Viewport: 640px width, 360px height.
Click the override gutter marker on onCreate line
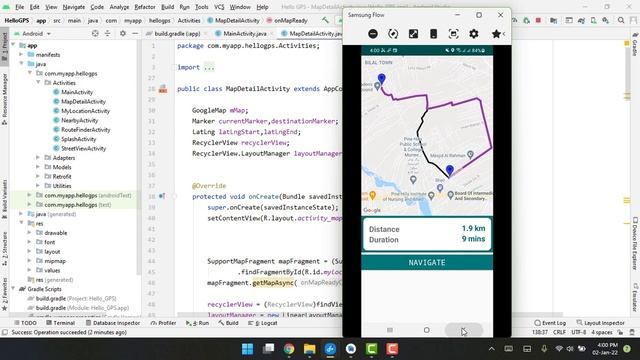162,196
